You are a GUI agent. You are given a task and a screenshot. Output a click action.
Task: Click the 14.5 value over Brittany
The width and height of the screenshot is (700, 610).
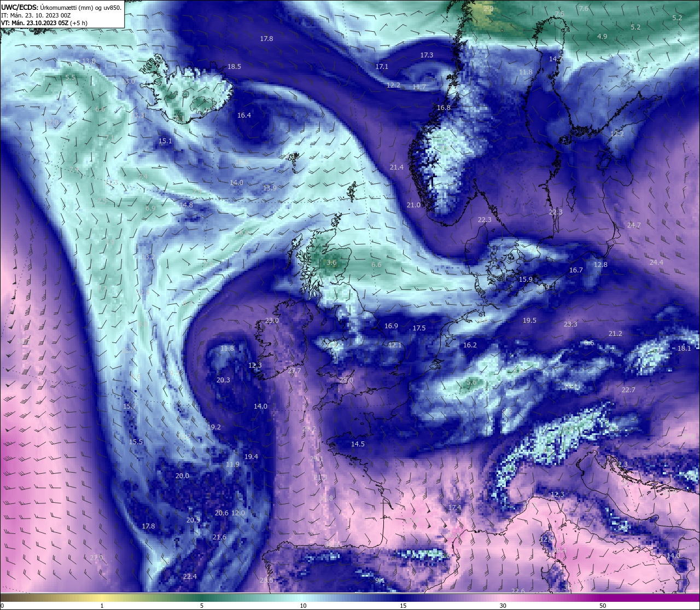[358, 444]
